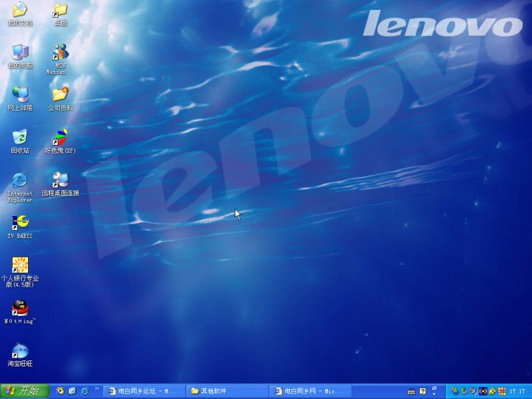Switch to 其他软件 folder taskbar button
Image resolution: width=532 pixels, height=399 pixels.
coord(227,391)
